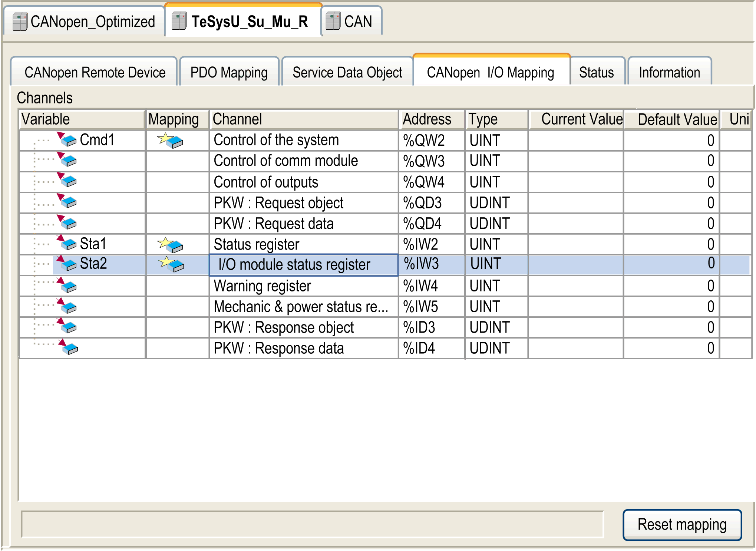Open the Information tab
This screenshot has height=551, width=756.
click(x=669, y=72)
